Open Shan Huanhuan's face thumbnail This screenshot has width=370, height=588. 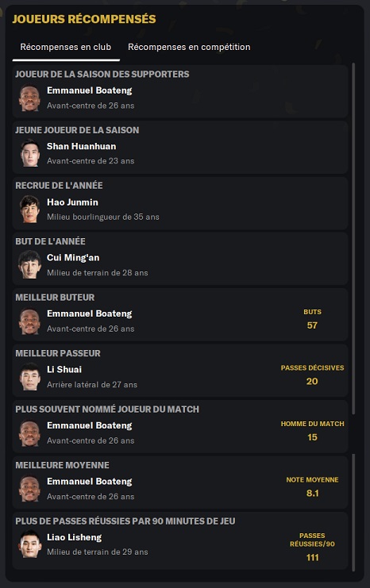[29, 153]
